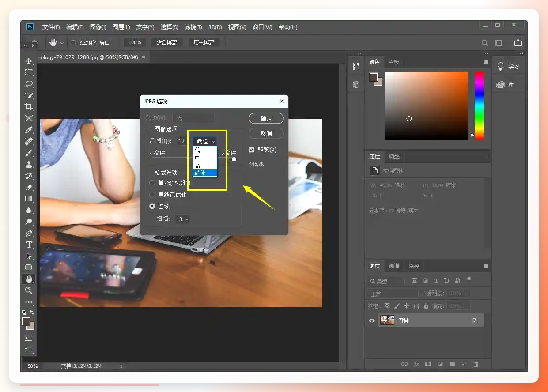Choose the Eyedropper tool
The width and height of the screenshot is (548, 392).
[29, 130]
